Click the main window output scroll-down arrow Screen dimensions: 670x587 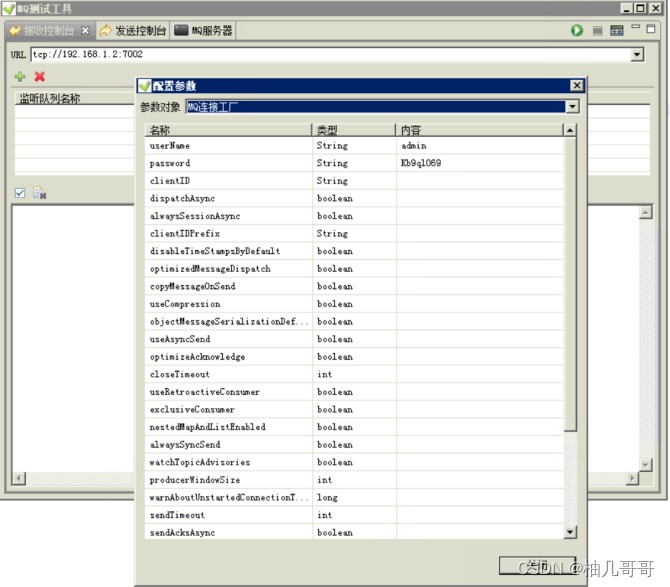[646, 465]
